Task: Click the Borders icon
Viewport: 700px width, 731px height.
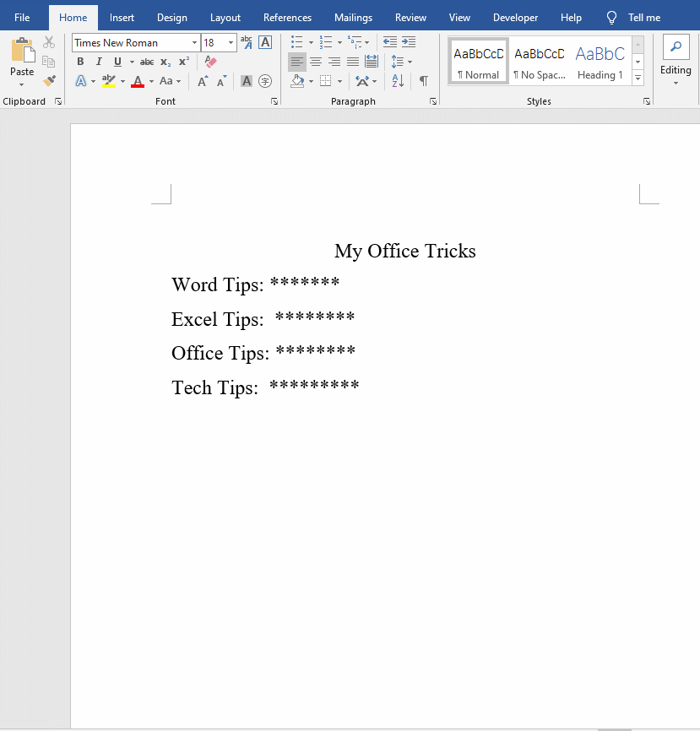Action: tap(326, 81)
